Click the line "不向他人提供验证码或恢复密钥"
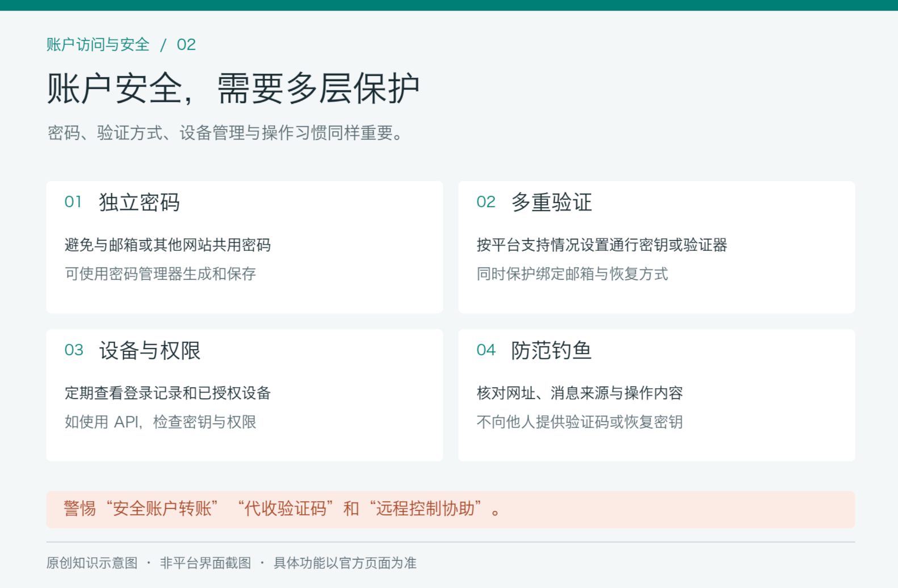 click(580, 422)
